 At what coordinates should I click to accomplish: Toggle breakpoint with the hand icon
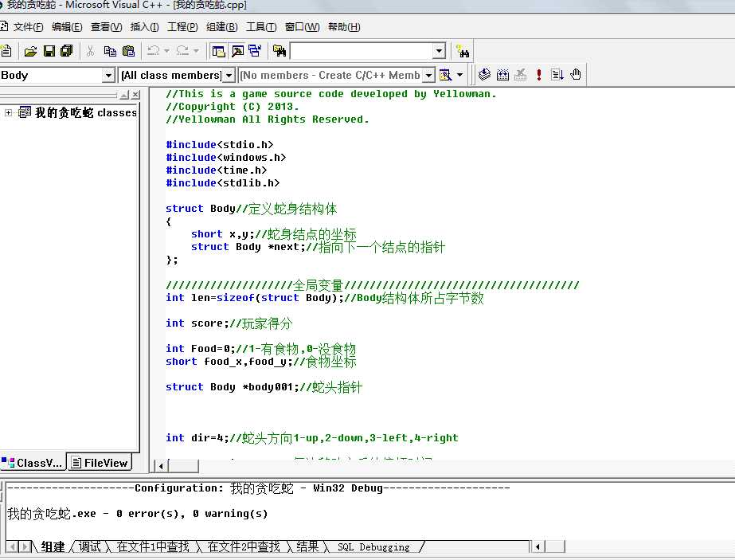coord(576,75)
